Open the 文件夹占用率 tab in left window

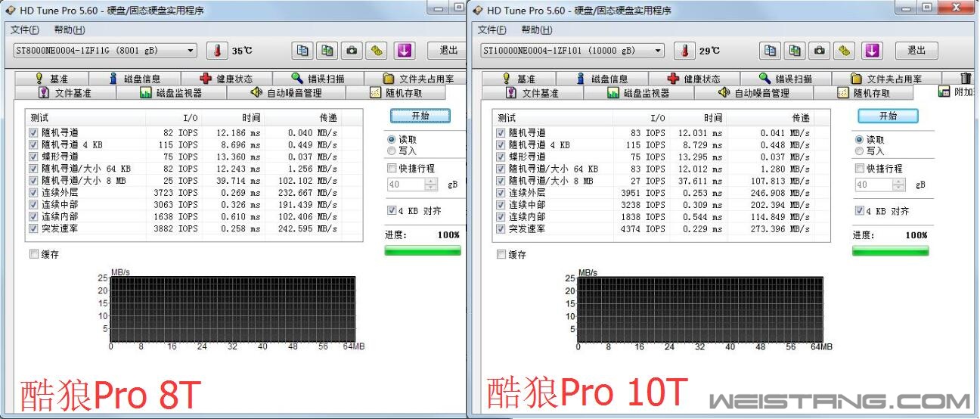pyautogui.click(x=418, y=79)
